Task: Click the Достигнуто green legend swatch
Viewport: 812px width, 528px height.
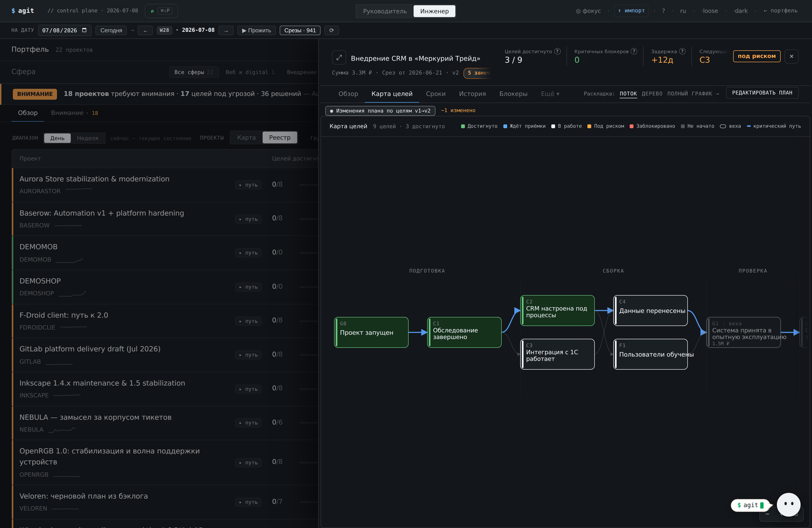Action: point(463,126)
